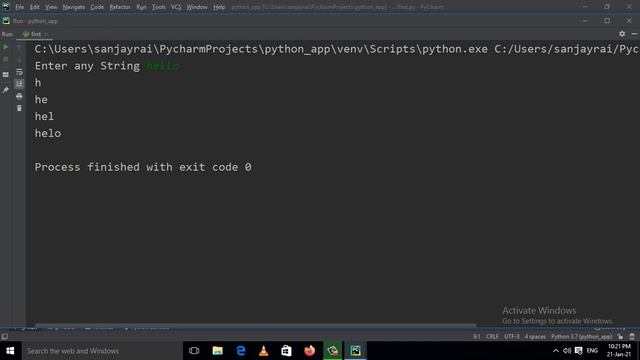Viewport: 640px width, 360px height.
Task: Open the UTF-8 encoding selector
Action: [512, 337]
